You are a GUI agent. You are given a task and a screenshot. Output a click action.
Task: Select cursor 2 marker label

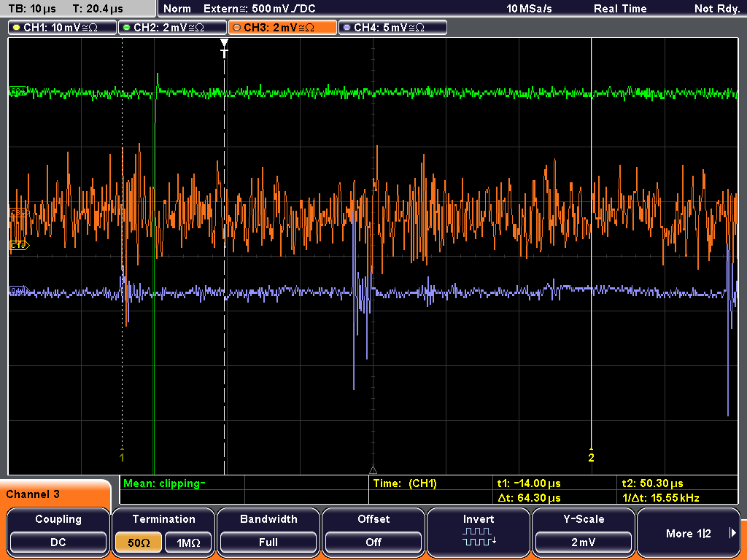(591, 457)
